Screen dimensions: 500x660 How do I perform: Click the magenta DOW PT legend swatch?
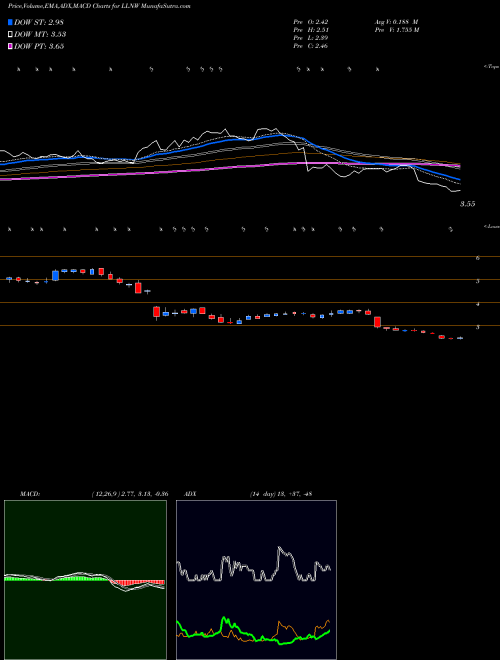click(x=10, y=46)
